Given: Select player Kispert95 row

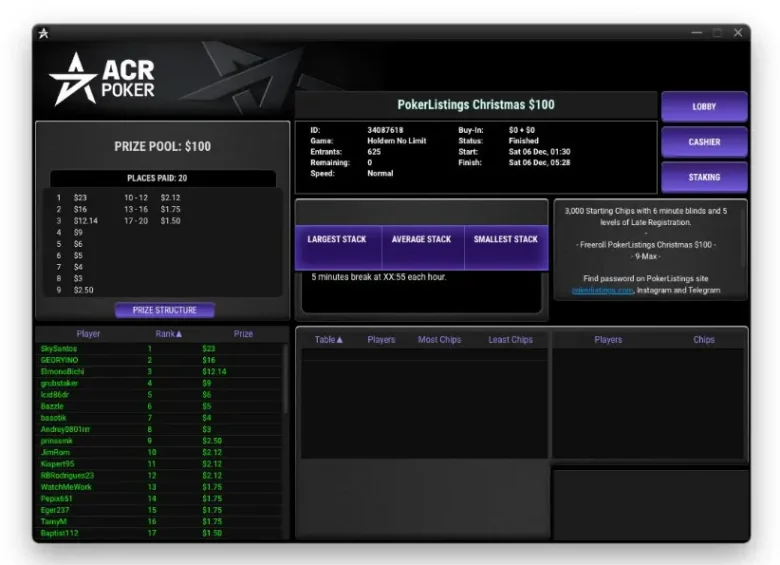Looking at the screenshot, I should pos(161,464).
